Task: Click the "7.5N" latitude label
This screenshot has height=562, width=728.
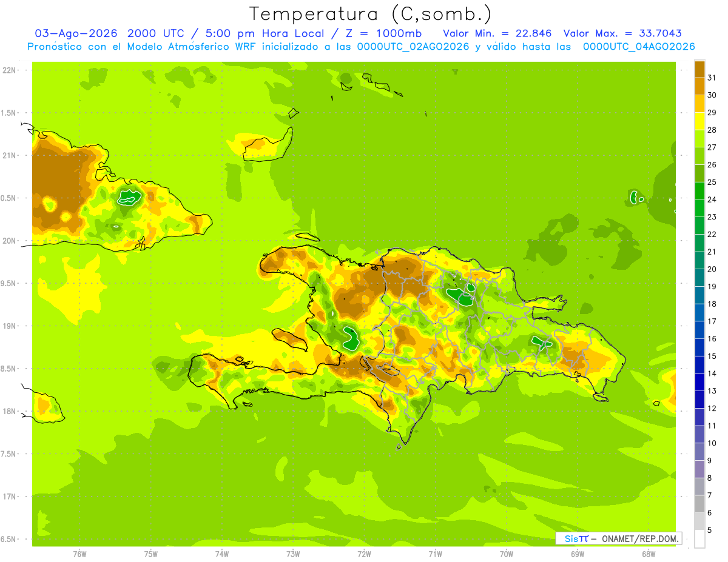Action: [x=8, y=453]
